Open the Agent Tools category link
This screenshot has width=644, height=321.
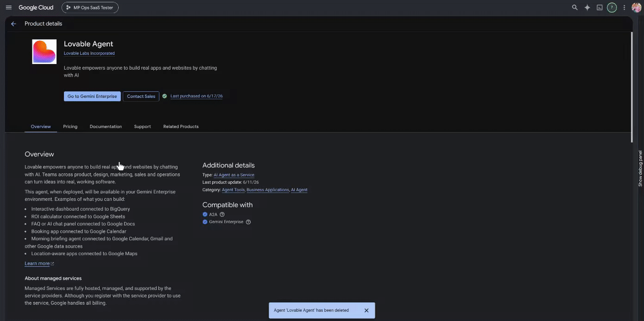(x=233, y=190)
